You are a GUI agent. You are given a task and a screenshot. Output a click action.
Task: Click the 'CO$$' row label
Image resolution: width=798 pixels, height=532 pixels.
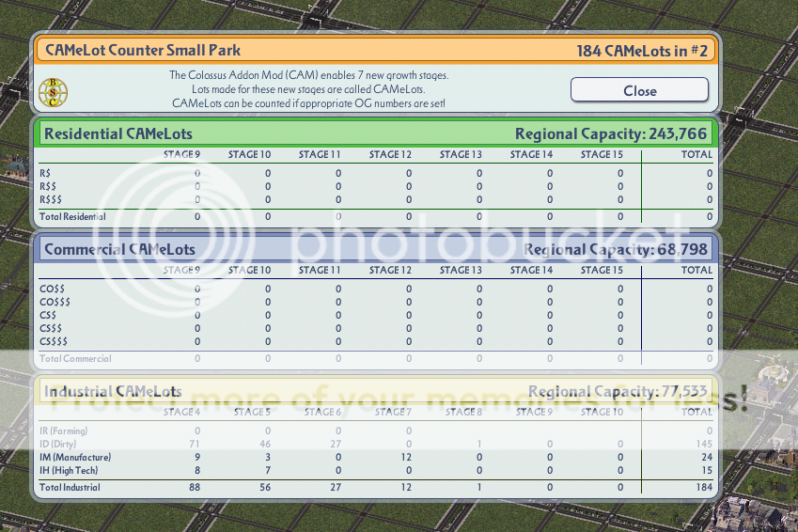(52, 289)
